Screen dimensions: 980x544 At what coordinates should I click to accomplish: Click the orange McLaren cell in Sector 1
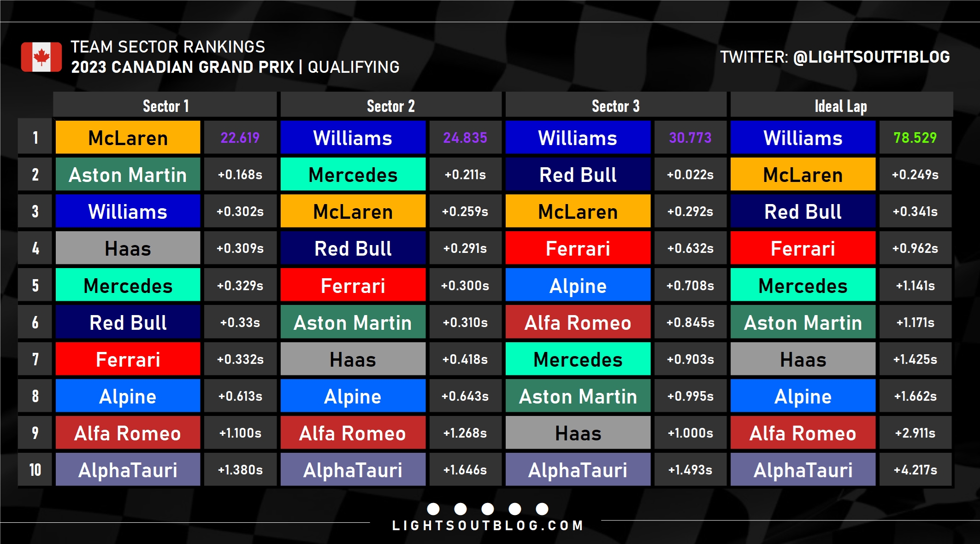pyautogui.click(x=128, y=138)
